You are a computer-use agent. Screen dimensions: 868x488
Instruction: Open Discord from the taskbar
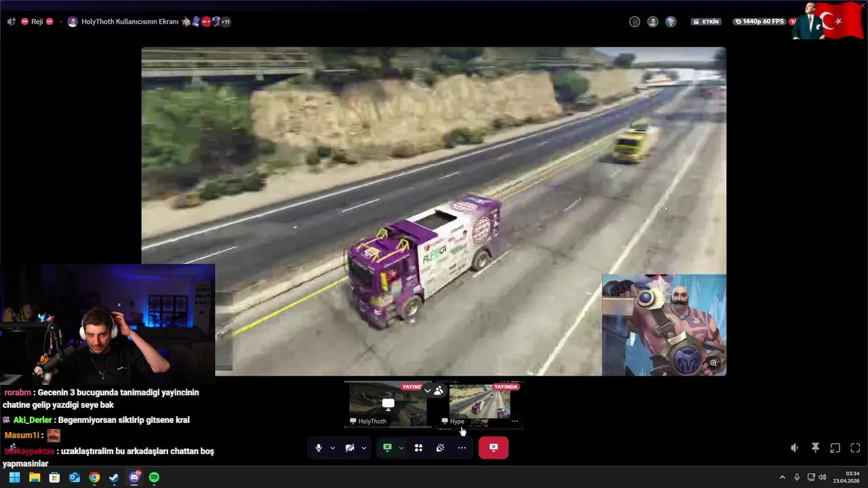click(x=134, y=478)
